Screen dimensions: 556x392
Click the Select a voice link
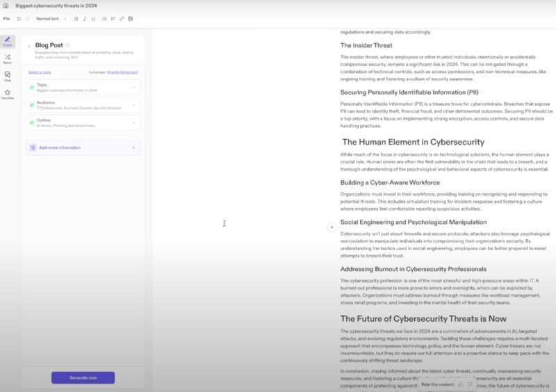(x=40, y=72)
